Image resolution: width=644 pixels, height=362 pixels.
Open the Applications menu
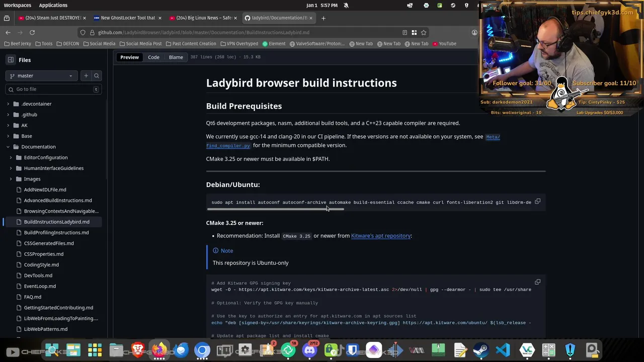click(x=53, y=5)
